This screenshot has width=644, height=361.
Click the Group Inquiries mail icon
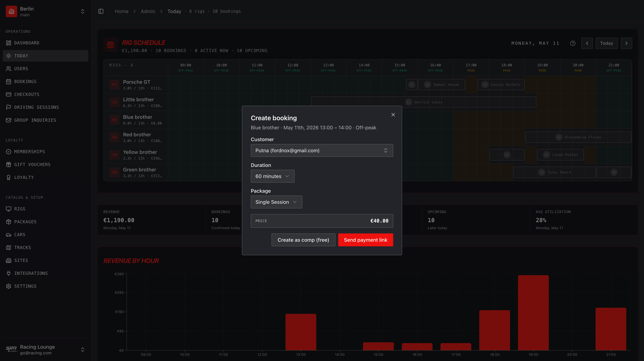point(9,120)
